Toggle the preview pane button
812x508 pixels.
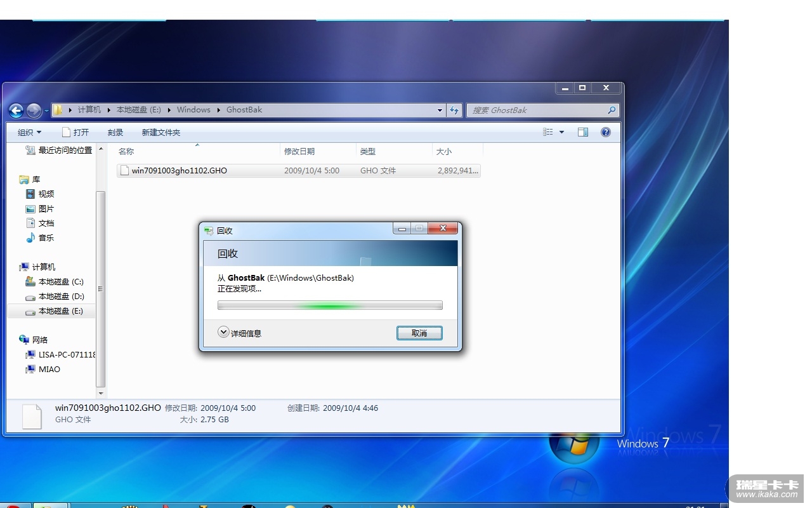(583, 132)
